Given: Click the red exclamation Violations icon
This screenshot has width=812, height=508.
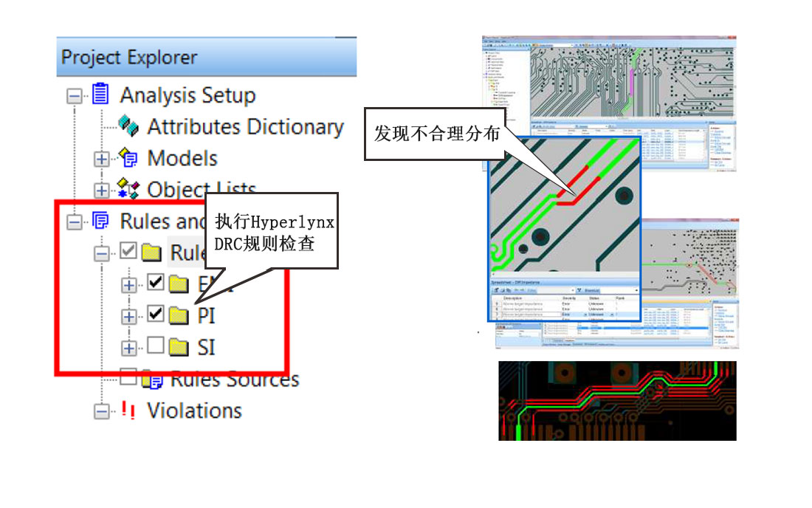Looking at the screenshot, I should 128,411.
